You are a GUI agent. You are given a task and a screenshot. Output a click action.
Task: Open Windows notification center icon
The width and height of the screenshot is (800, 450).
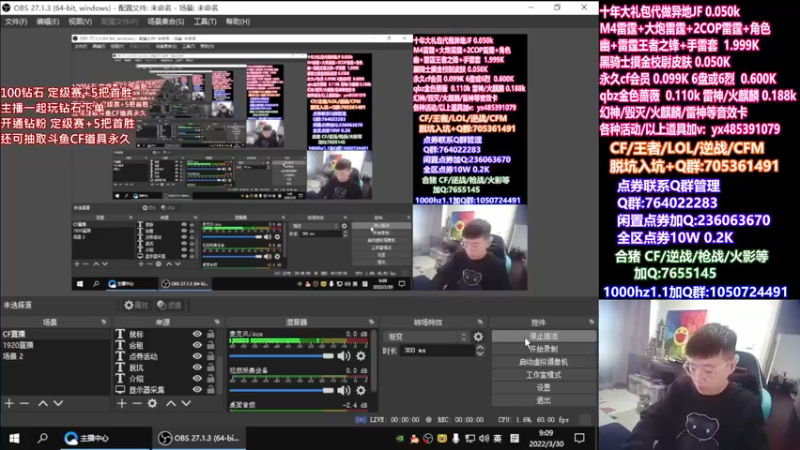[x=579, y=438]
